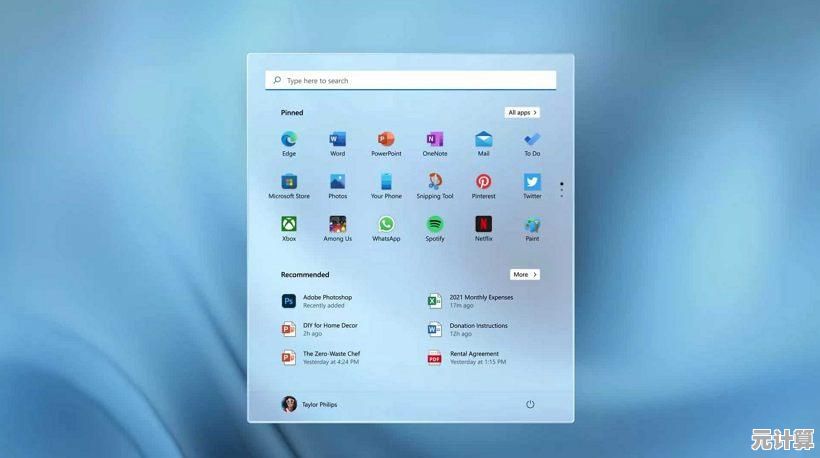820x458 pixels.
Task: Open The Zero-Waste Chef presentation
Action: [321, 358]
